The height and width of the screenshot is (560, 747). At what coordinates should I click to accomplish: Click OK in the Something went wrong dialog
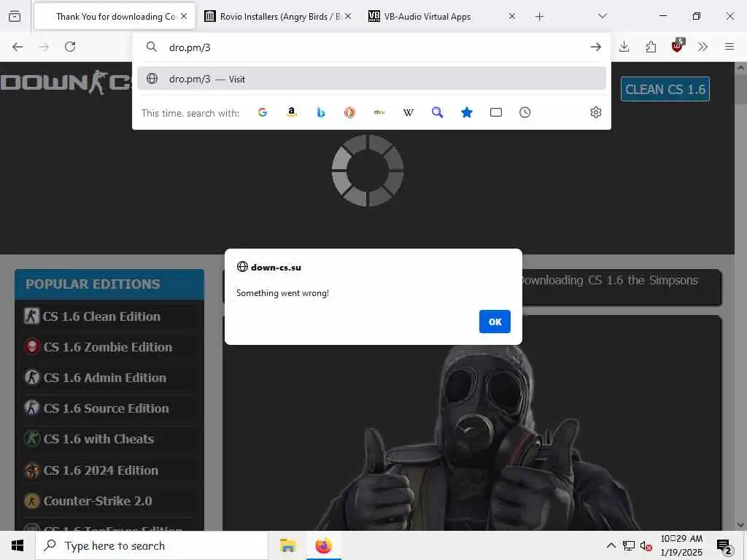click(495, 322)
